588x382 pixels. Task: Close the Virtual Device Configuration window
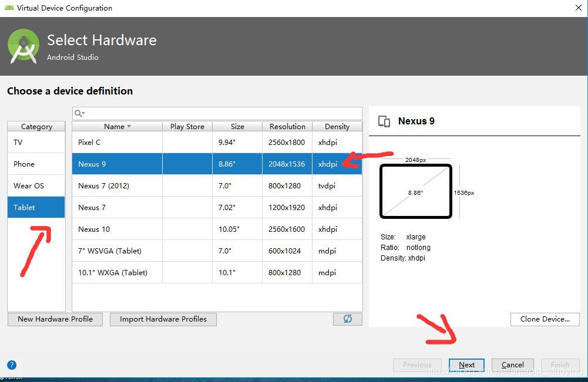click(x=578, y=8)
